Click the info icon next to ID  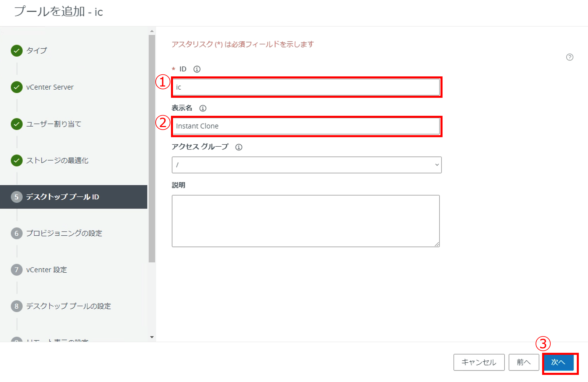[197, 69]
